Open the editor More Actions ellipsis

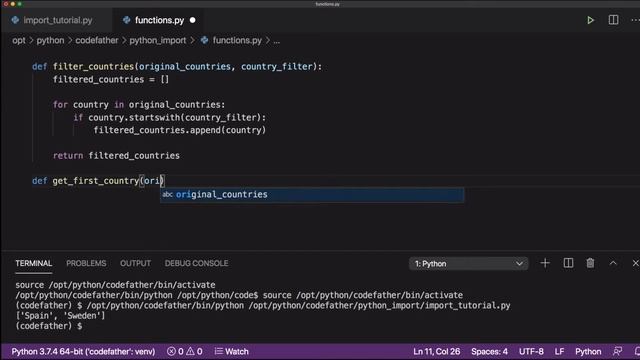[635, 20]
